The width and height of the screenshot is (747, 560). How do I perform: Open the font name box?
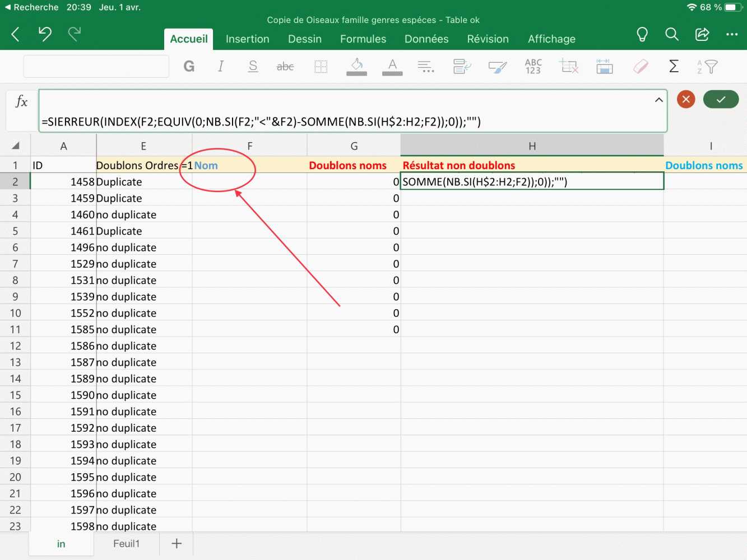click(96, 67)
